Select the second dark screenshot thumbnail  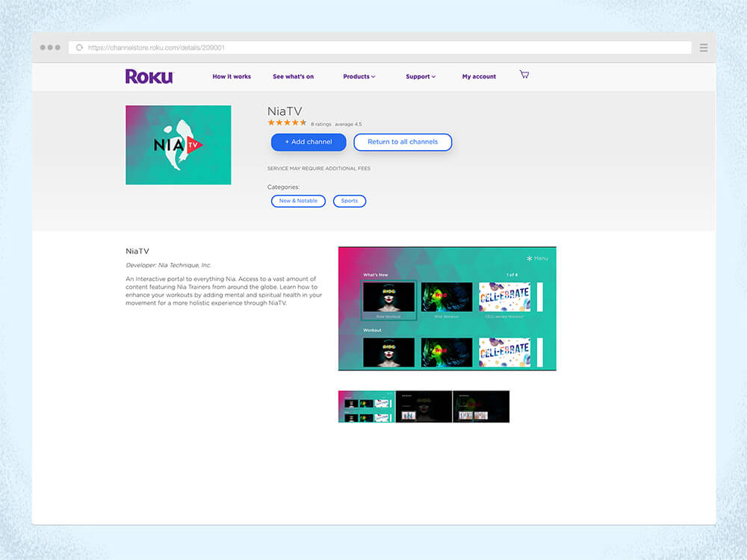click(424, 407)
